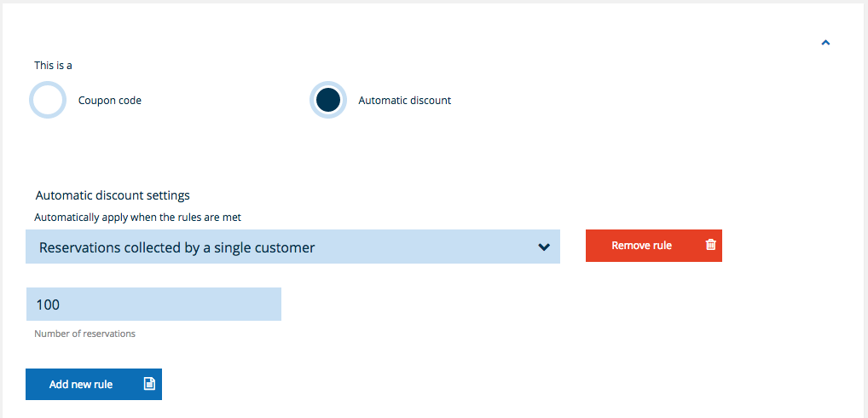Click the "Reservations collected by a single customer" text
868x418 pixels.
pyautogui.click(x=177, y=247)
